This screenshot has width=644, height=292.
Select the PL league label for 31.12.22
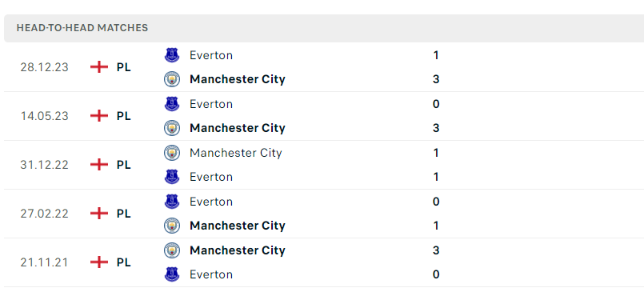(124, 165)
